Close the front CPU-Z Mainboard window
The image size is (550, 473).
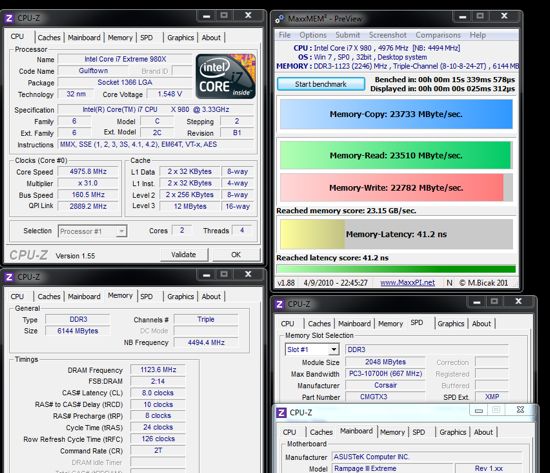521,410
